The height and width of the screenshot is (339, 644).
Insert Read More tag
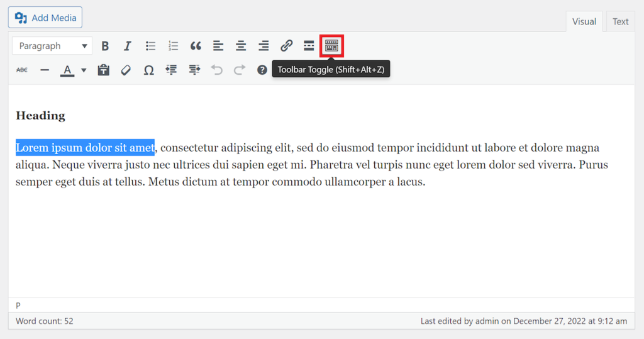[x=309, y=46]
